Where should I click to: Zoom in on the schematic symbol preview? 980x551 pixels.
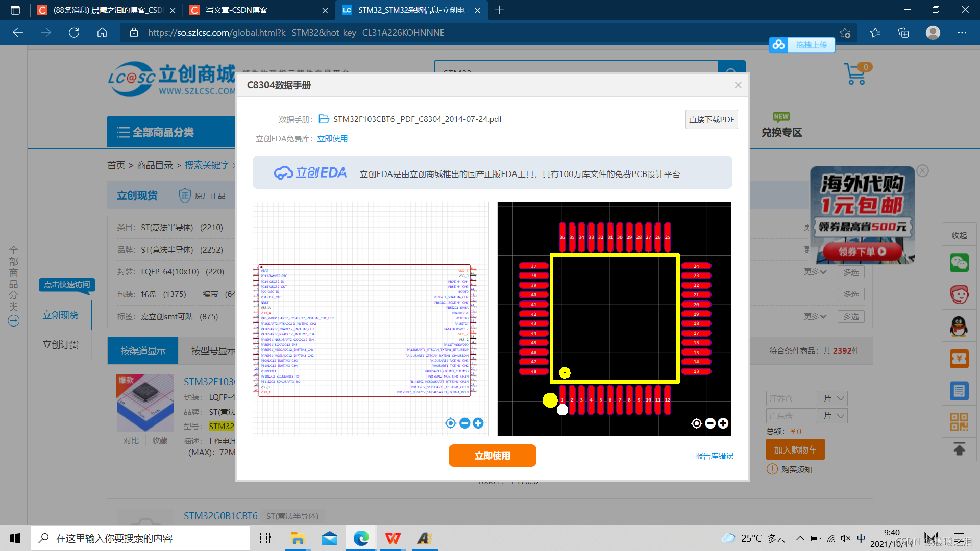(x=478, y=423)
